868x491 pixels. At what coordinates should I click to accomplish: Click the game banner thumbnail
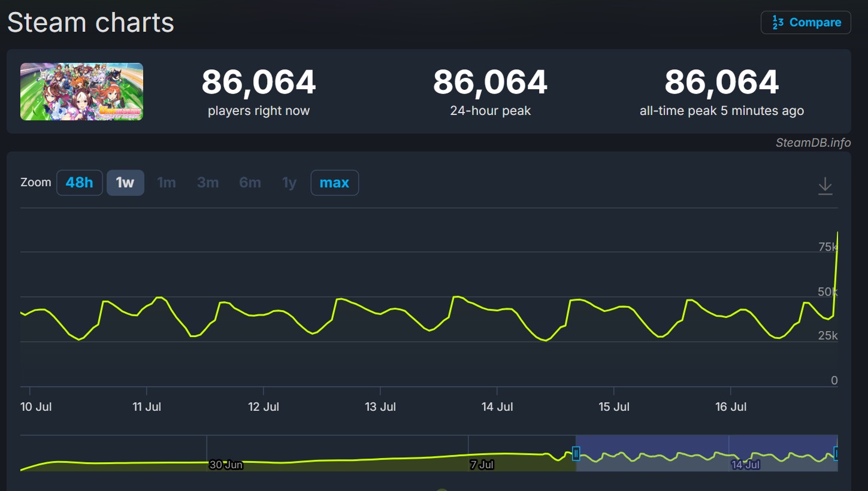[81, 92]
